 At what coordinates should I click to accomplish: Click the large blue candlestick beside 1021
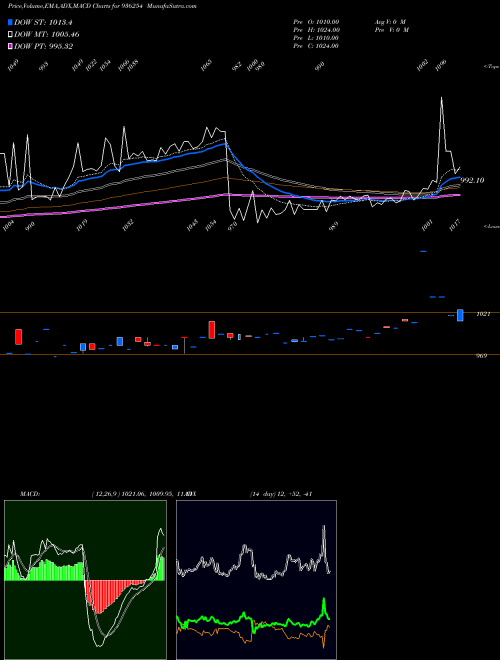(460, 315)
